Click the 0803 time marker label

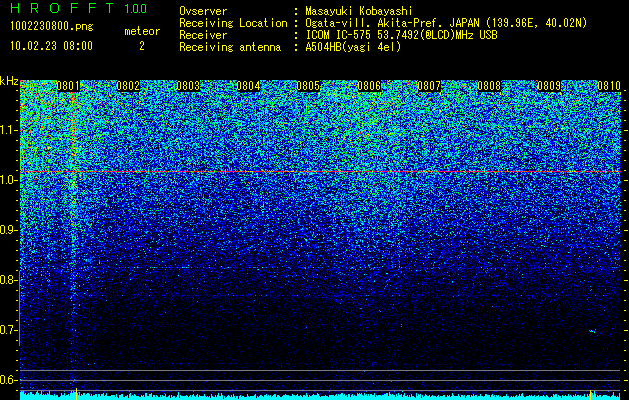tap(188, 86)
